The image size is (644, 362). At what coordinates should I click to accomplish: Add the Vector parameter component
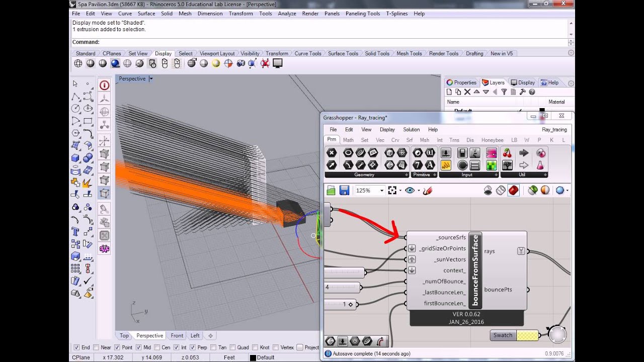pyautogui.click(x=331, y=165)
